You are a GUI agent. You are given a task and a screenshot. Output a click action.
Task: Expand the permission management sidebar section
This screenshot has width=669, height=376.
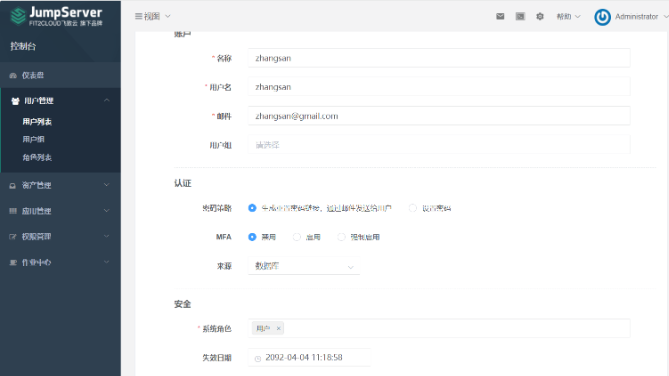tap(107, 236)
